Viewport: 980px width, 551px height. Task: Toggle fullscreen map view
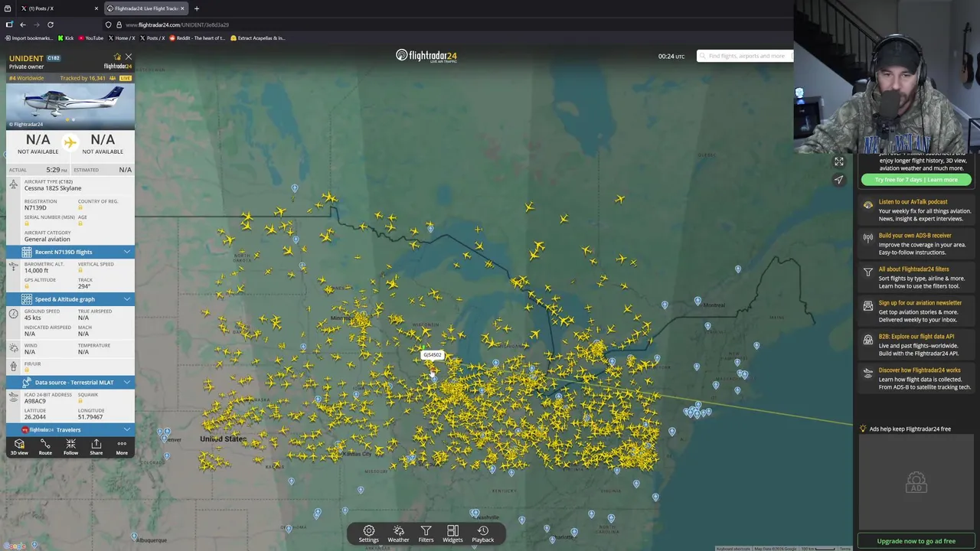pyautogui.click(x=839, y=161)
